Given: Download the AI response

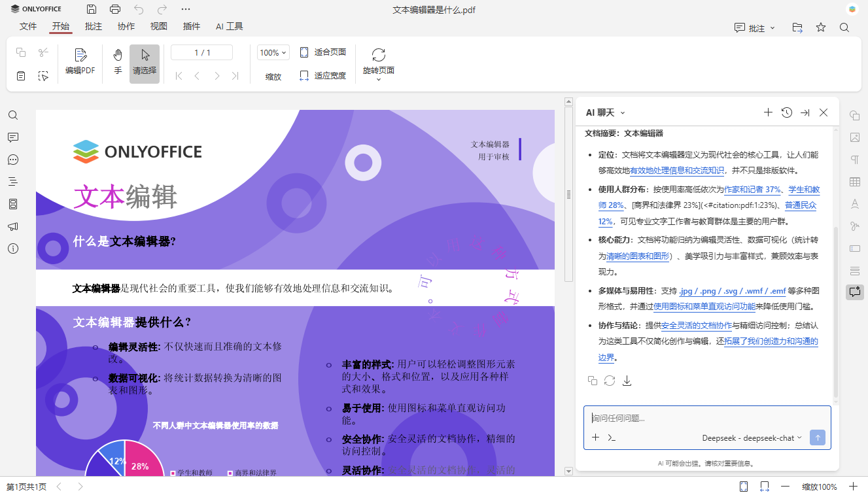Looking at the screenshot, I should click(x=627, y=381).
